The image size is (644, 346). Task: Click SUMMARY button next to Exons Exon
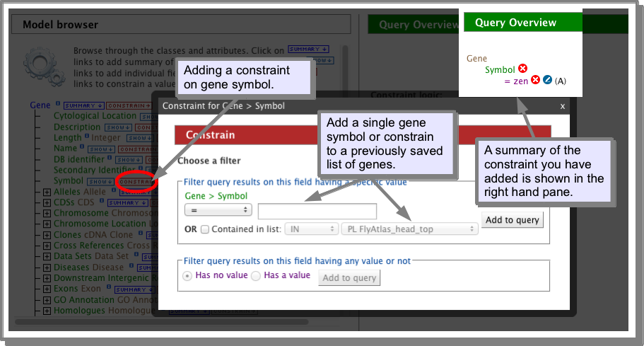pyautogui.click(x=134, y=289)
